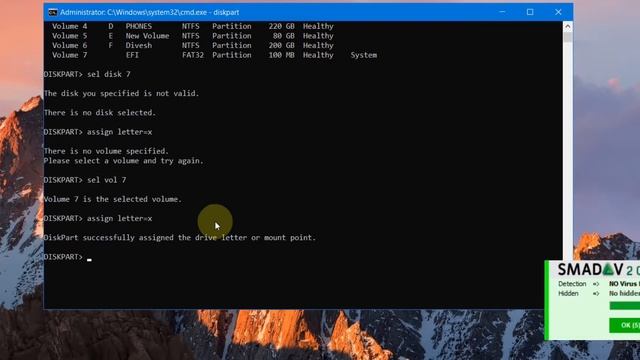Click the Hidden label in SMADAV popup
The width and height of the screenshot is (640, 360).
568,293
